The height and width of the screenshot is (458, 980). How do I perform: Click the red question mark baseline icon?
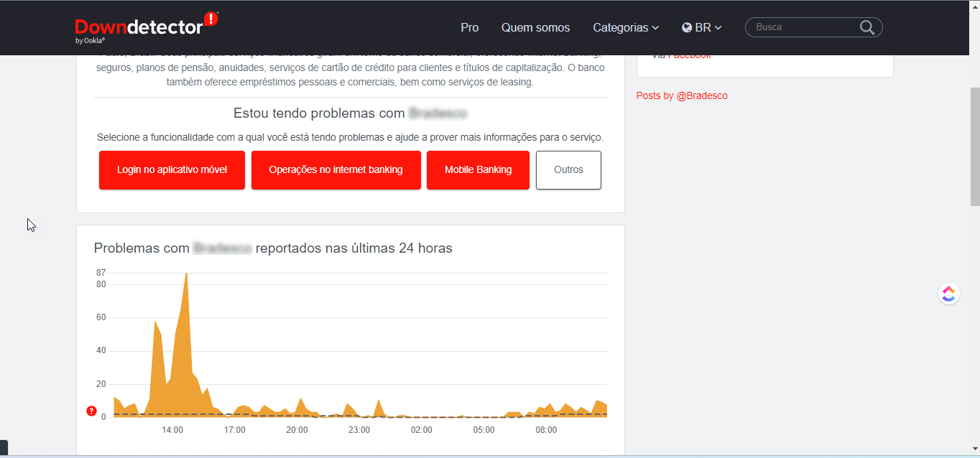pyautogui.click(x=91, y=411)
